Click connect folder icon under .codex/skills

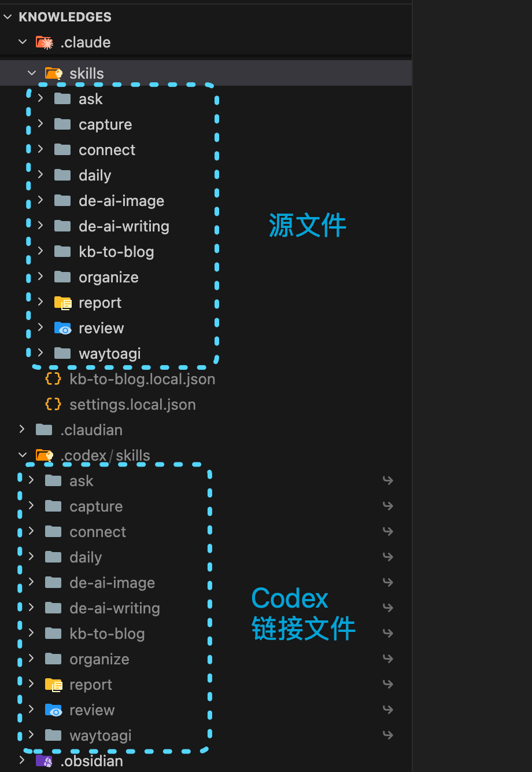coord(53,532)
